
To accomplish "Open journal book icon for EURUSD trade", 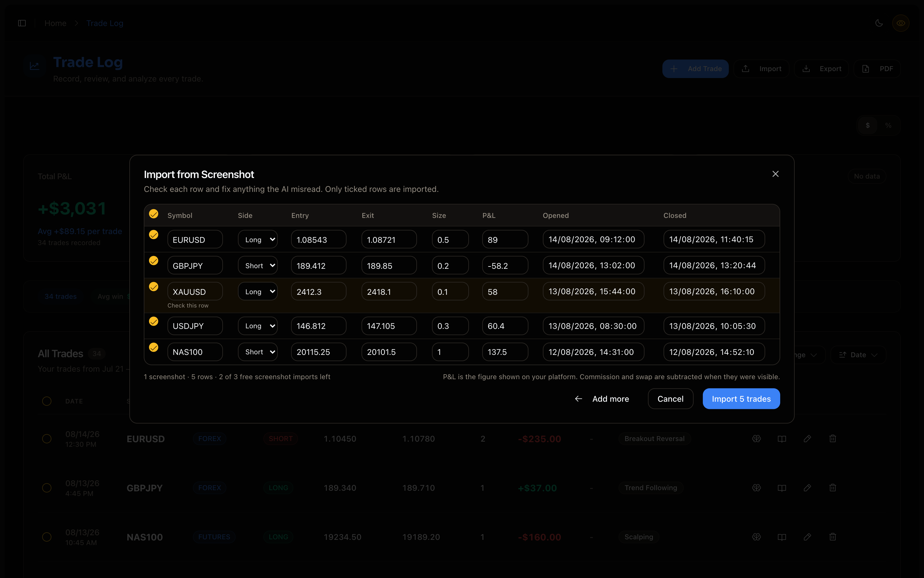I will click(x=782, y=438).
